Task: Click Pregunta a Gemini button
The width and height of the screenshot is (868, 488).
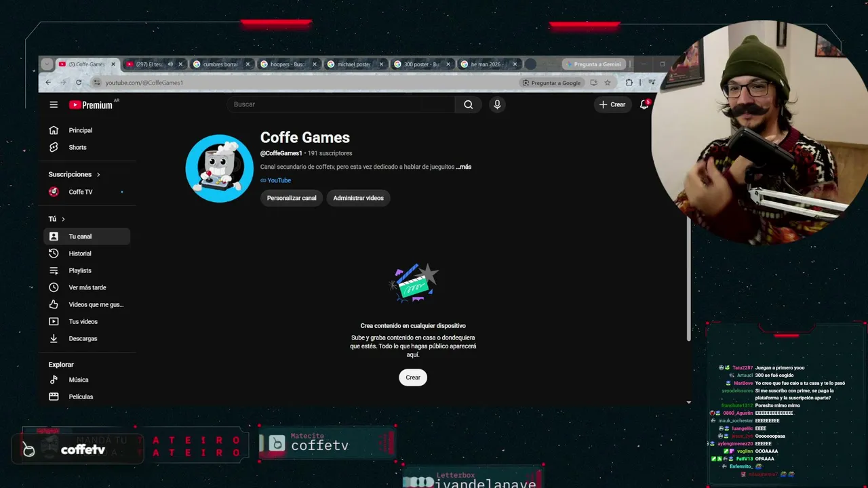Action: pyautogui.click(x=593, y=64)
